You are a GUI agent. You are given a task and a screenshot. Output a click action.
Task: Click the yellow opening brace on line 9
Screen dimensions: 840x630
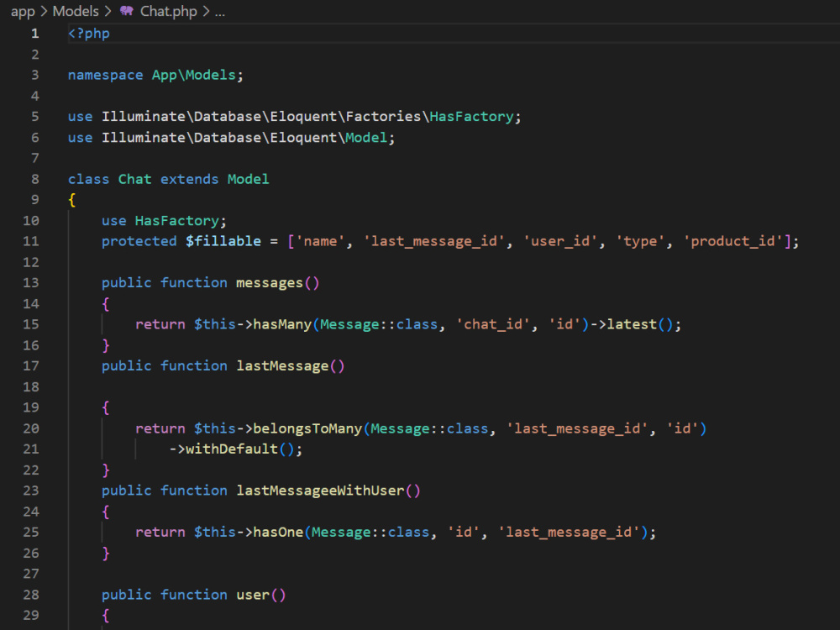[x=71, y=200]
